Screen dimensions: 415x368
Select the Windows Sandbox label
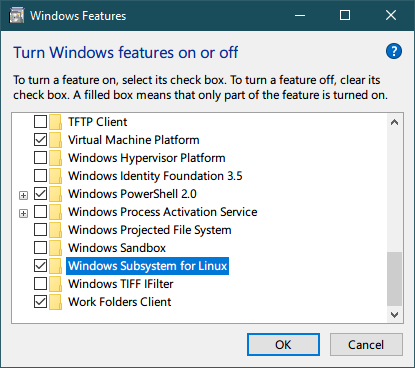coord(117,248)
